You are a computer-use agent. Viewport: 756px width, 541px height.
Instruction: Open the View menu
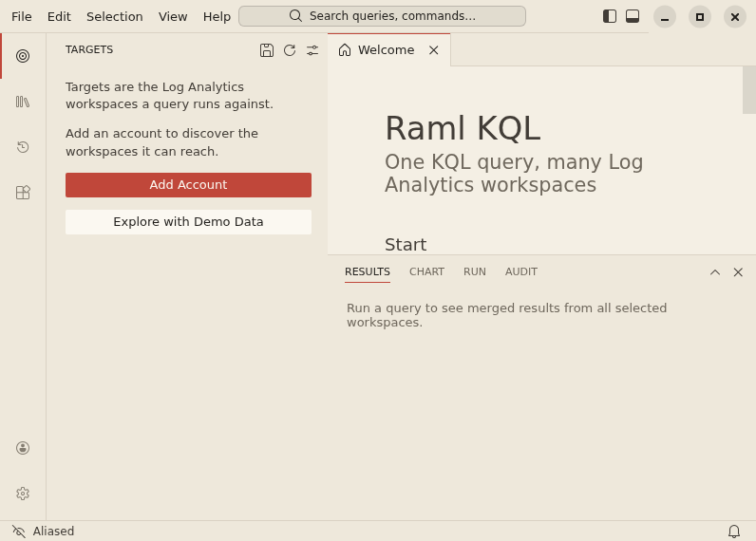[173, 16]
